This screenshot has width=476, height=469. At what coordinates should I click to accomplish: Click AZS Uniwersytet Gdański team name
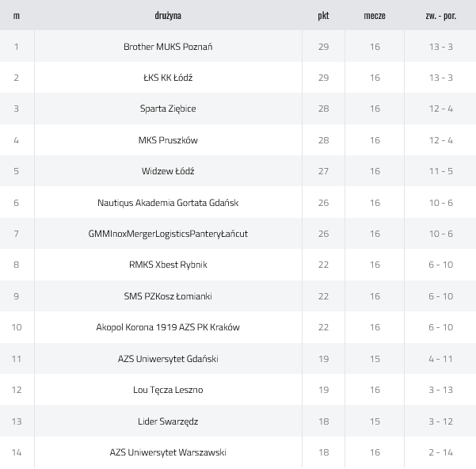point(168,359)
